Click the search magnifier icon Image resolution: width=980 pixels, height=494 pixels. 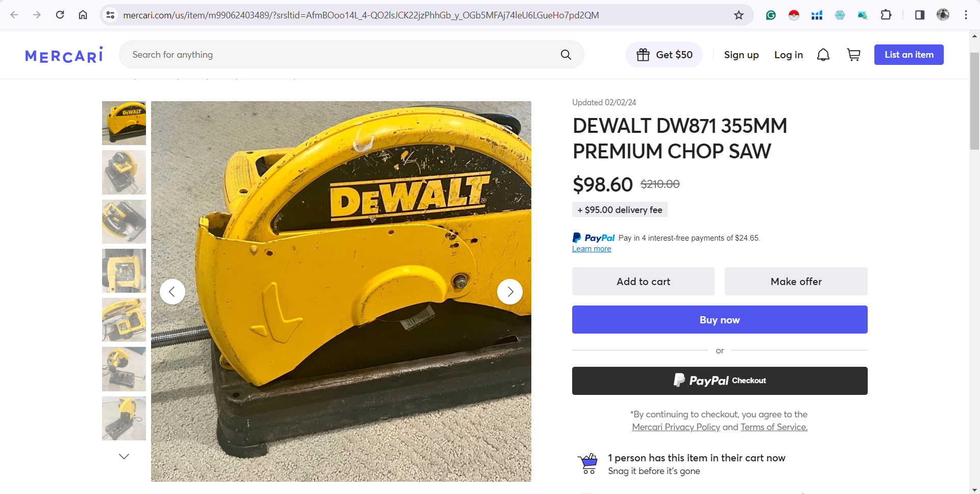tap(566, 55)
